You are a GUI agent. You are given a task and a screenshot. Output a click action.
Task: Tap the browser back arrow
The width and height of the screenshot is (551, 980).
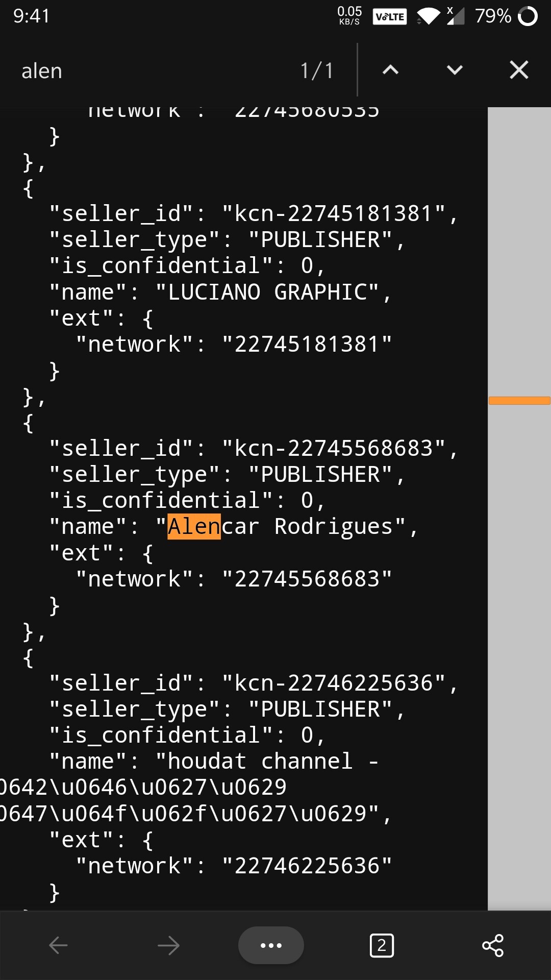[58, 945]
